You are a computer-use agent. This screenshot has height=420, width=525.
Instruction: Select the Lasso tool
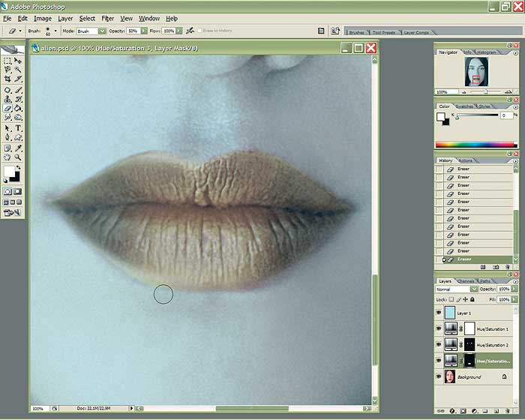(x=7, y=70)
